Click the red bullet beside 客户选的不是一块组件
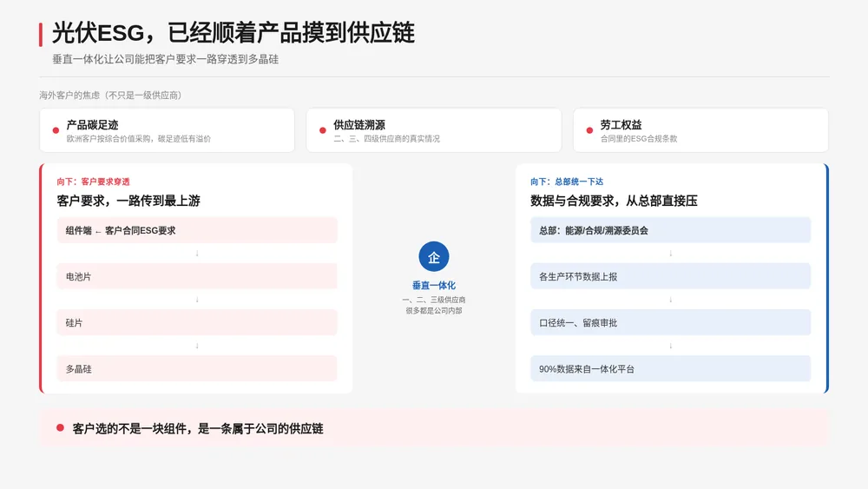Screen dimensions: 868x489 click(61, 427)
